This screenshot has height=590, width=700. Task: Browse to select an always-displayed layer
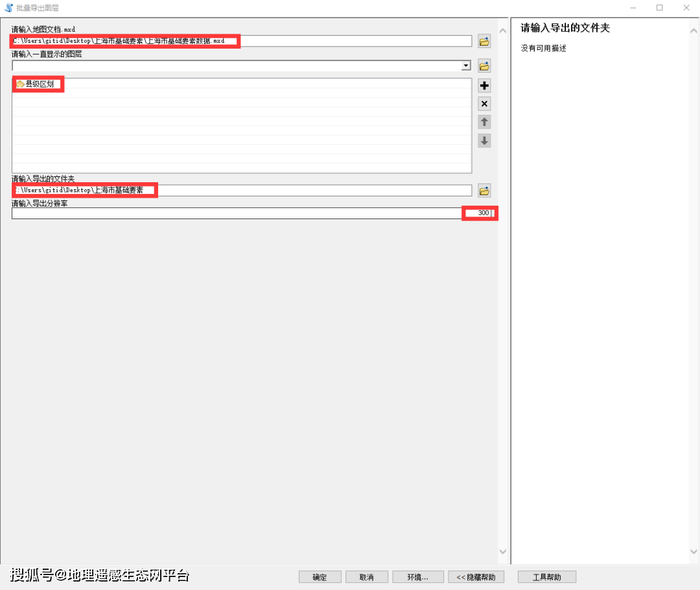point(484,65)
